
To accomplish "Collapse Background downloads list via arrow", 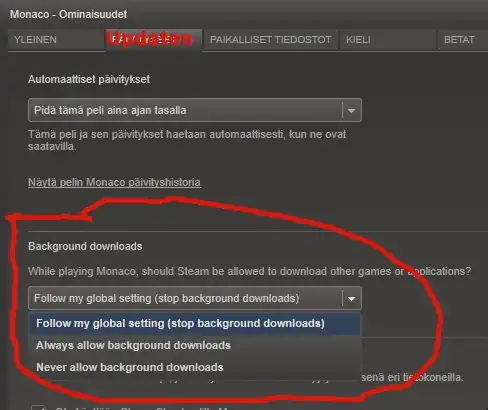I will pos(351,299).
